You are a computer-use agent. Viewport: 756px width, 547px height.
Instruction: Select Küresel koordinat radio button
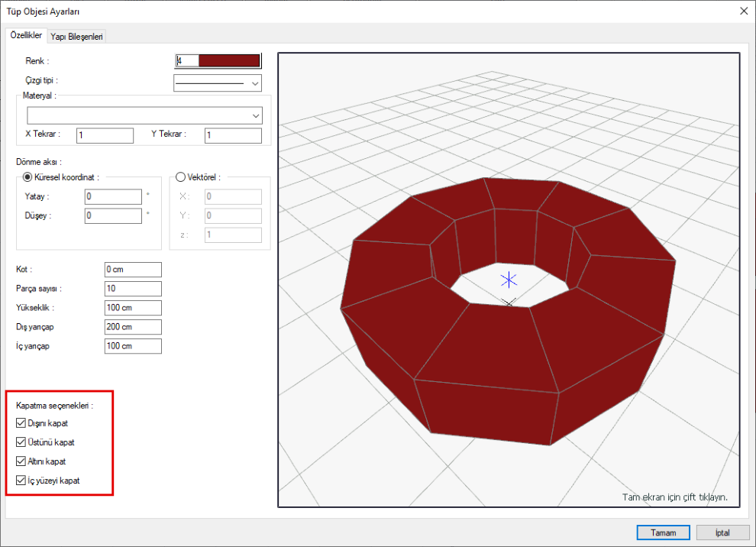coord(30,177)
